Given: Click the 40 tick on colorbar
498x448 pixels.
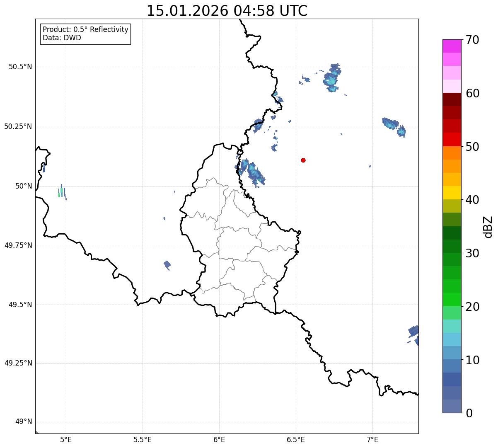Looking at the screenshot, I should pyautogui.click(x=472, y=200).
